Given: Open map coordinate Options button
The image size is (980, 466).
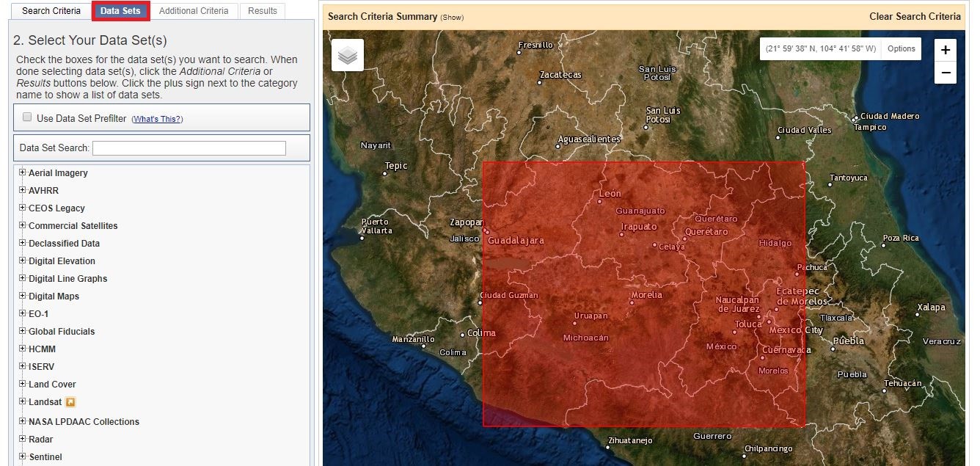Looking at the screenshot, I should coord(901,49).
